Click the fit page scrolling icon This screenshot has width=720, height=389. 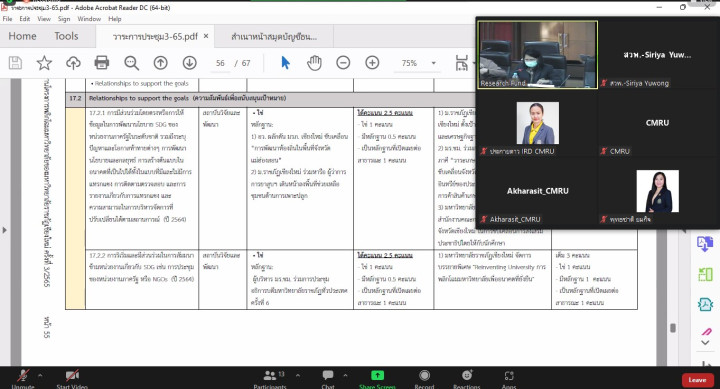tap(461, 62)
